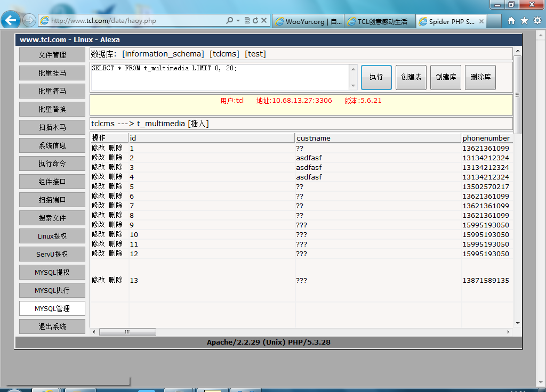The image size is (546, 392).
Task: Click the SQL query text area
Action: tap(220, 77)
